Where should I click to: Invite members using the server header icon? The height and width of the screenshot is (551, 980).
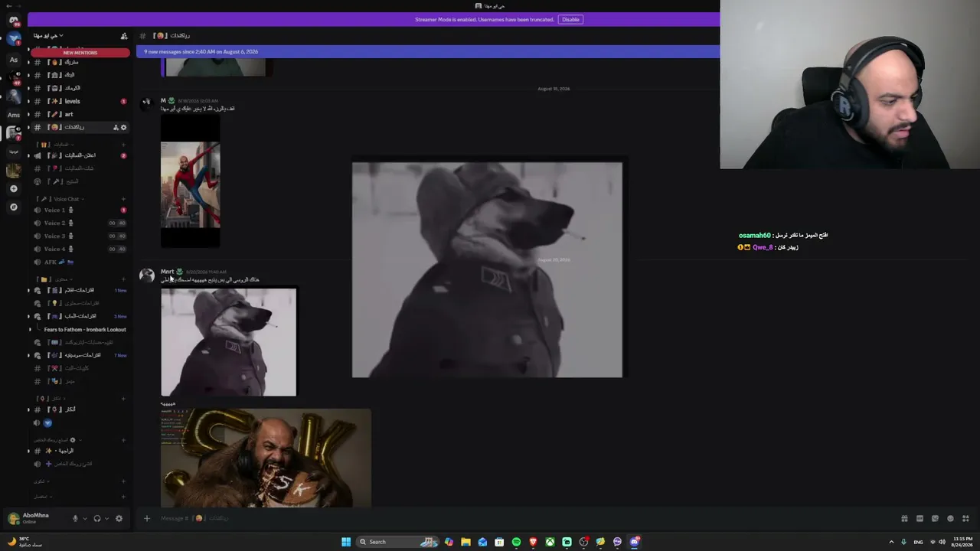click(x=124, y=36)
